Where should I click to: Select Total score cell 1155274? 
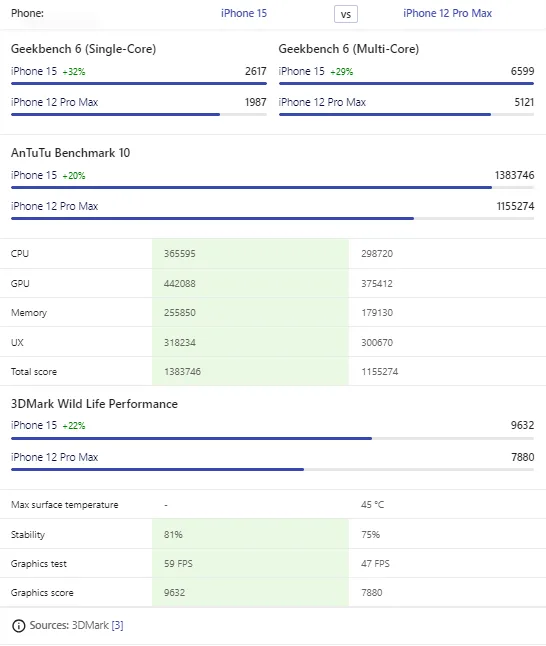click(380, 372)
